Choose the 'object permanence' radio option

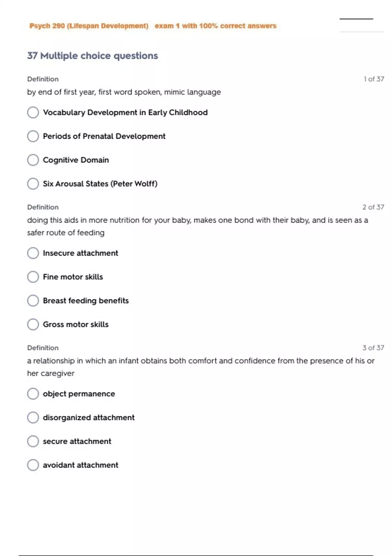pyautogui.click(x=33, y=394)
